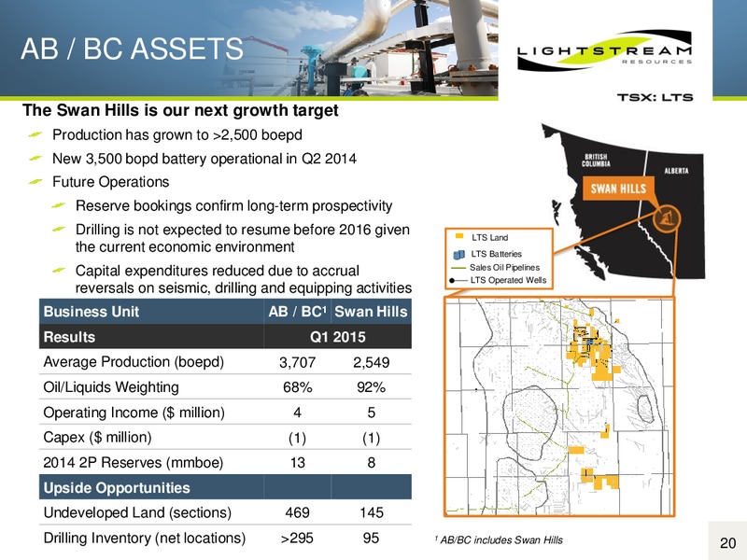Click the TSX: LTS ticker text
This screenshot has height=560, width=747.
coord(655,97)
